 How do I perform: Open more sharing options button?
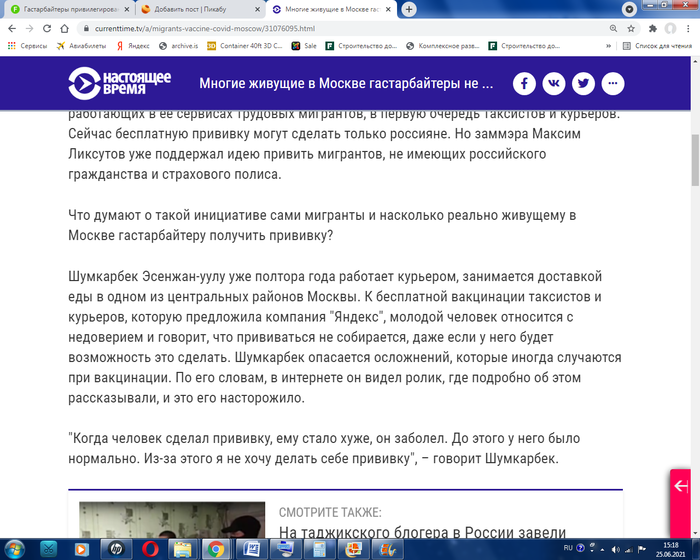point(612,84)
